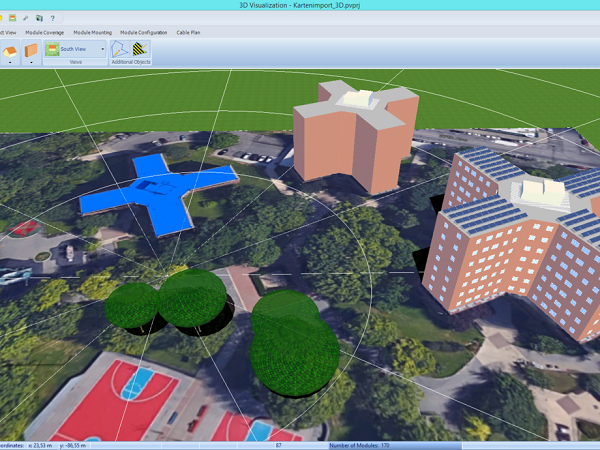600x450 pixels.
Task: Click the wrench settings icon in title bar
Action: [25, 18]
